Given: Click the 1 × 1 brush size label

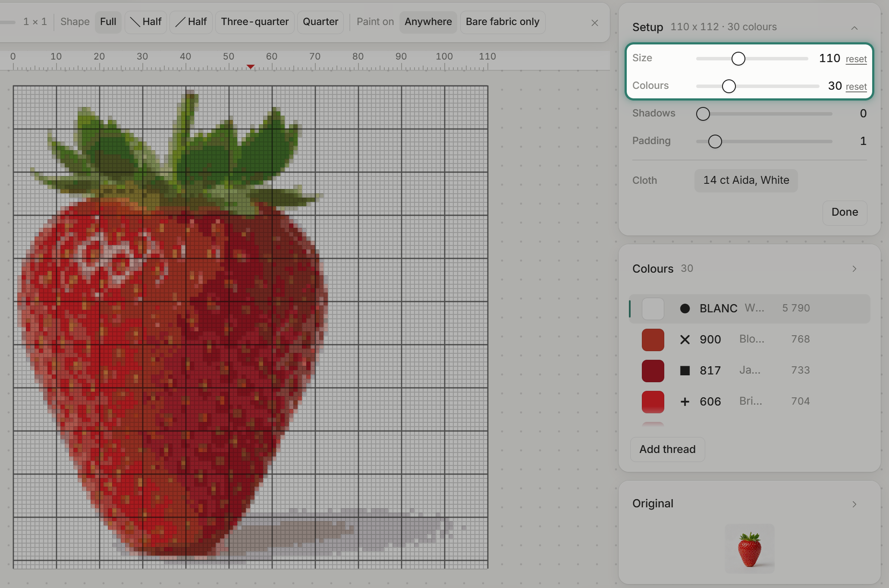Looking at the screenshot, I should (x=35, y=22).
